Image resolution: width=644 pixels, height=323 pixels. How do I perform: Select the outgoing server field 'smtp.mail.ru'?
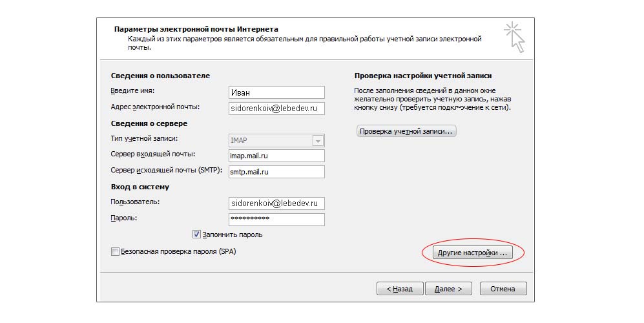[276, 172]
